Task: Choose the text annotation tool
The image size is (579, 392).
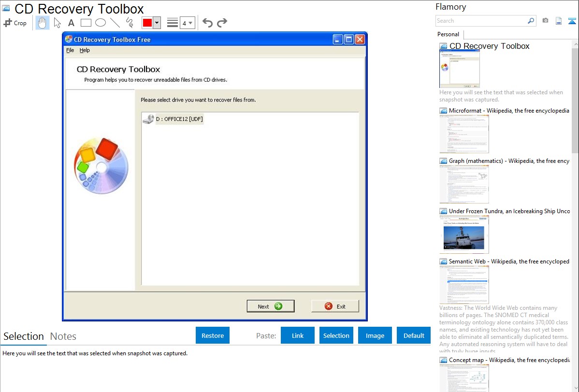Action: [x=71, y=23]
